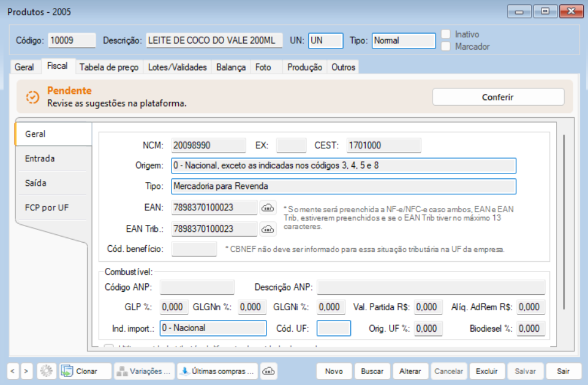Open the Ind. import. dropdown

point(213,328)
